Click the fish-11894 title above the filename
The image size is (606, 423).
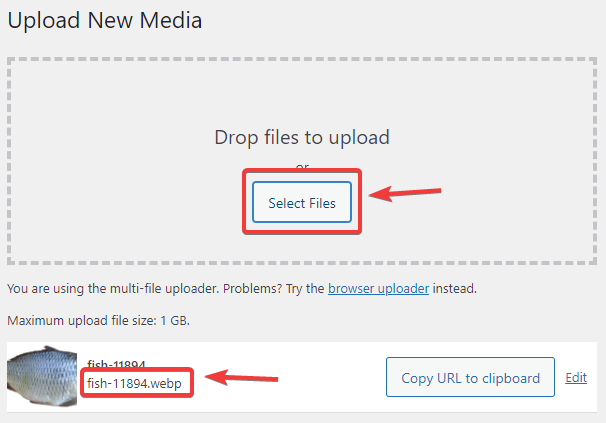point(116,364)
